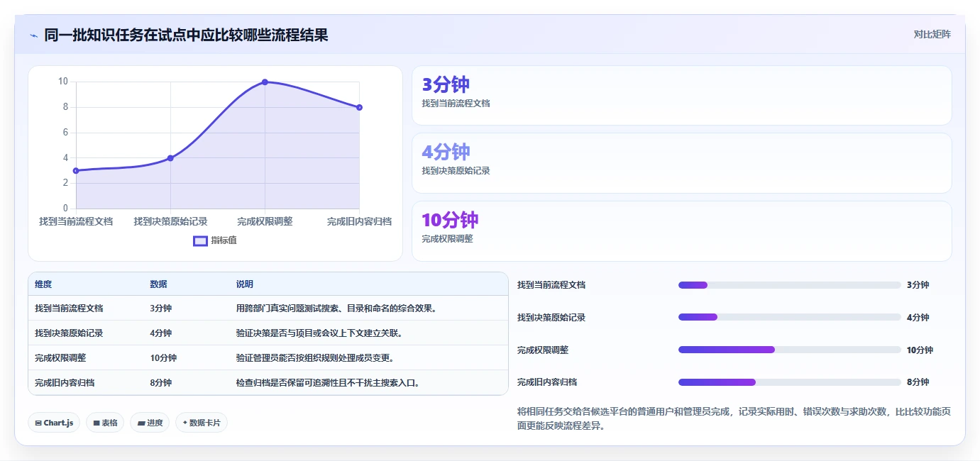Click the chart data point for 完成旧内容归档
Viewport: 980px width, 461px height.
359,107
